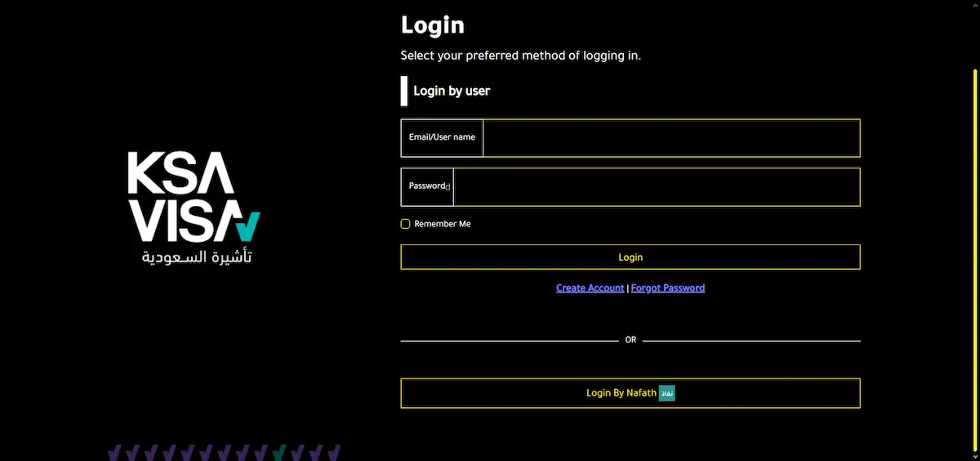
Task: Enable the Remember Me checkbox
Action: (x=405, y=224)
